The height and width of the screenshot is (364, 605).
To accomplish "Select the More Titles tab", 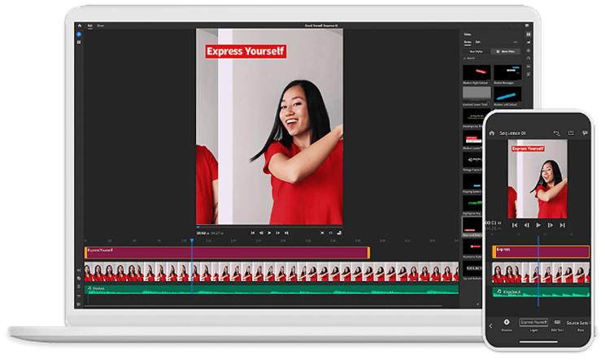I will pyautogui.click(x=506, y=51).
